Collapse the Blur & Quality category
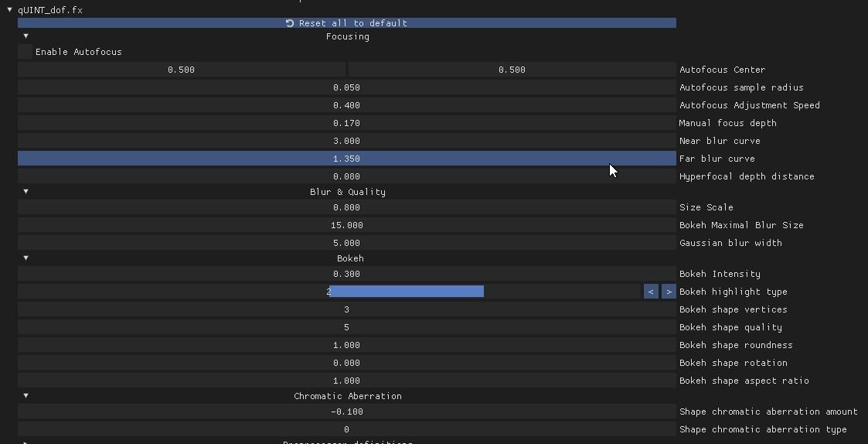868x444 pixels. [26, 192]
